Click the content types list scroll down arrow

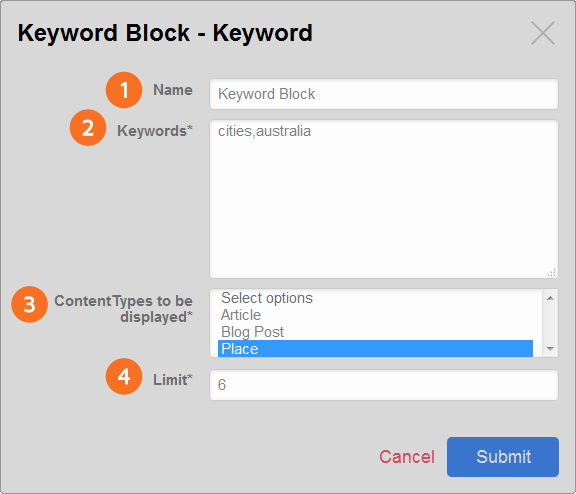click(x=550, y=348)
